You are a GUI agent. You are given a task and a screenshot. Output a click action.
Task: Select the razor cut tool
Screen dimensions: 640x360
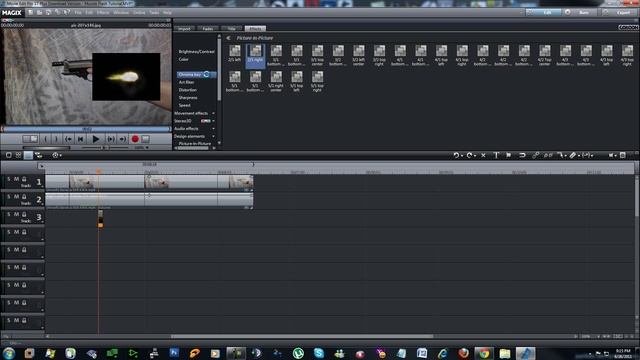click(573, 155)
